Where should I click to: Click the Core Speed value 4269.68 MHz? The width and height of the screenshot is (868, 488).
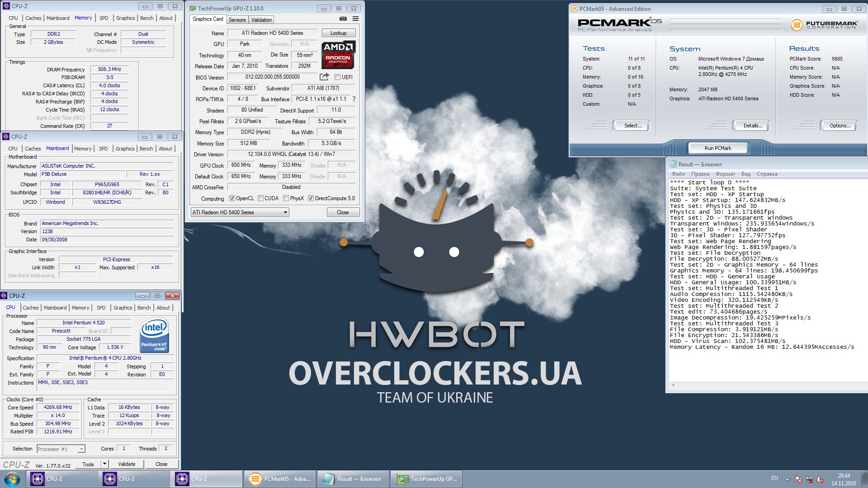pyautogui.click(x=58, y=407)
